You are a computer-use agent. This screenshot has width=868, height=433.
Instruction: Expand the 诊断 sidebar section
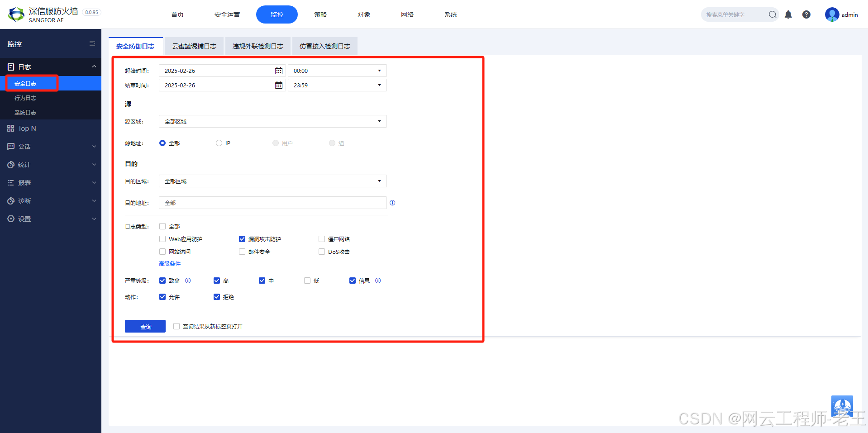[94, 200]
